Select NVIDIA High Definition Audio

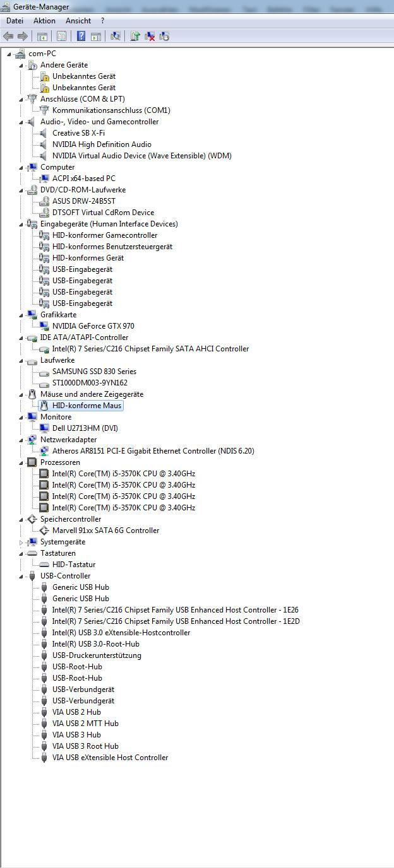tap(102, 144)
